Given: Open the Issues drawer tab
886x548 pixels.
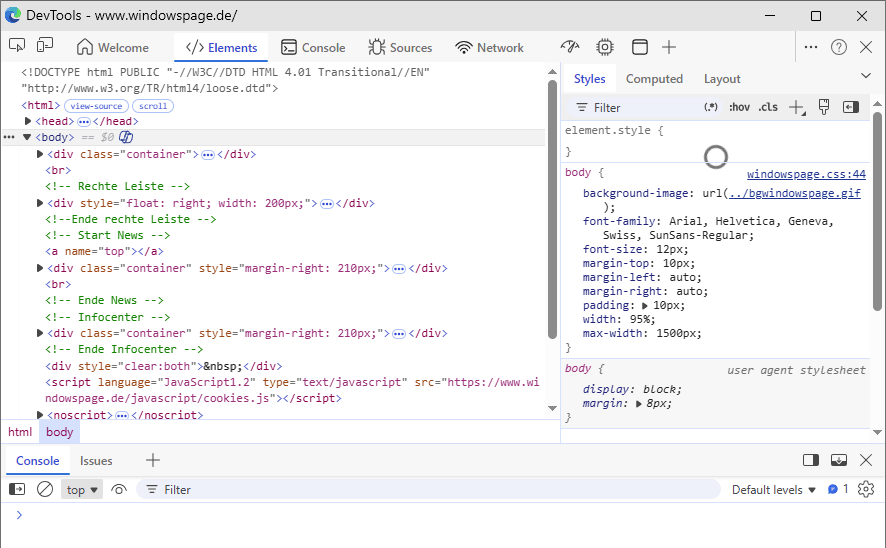Looking at the screenshot, I should 96,460.
